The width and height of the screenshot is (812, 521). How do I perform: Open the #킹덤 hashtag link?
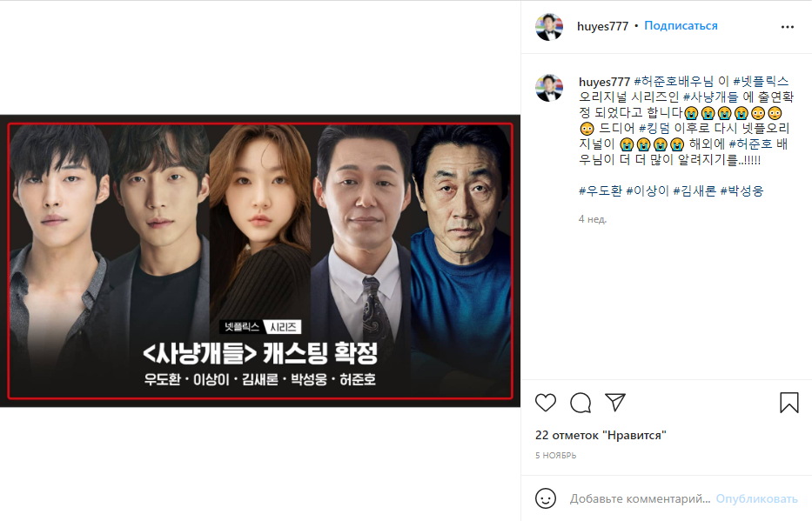pos(654,128)
